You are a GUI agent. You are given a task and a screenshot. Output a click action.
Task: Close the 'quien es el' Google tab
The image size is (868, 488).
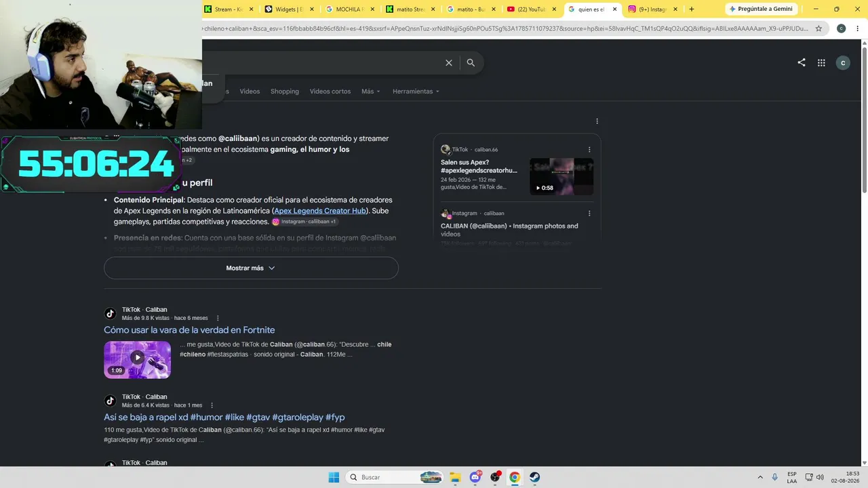point(615,9)
